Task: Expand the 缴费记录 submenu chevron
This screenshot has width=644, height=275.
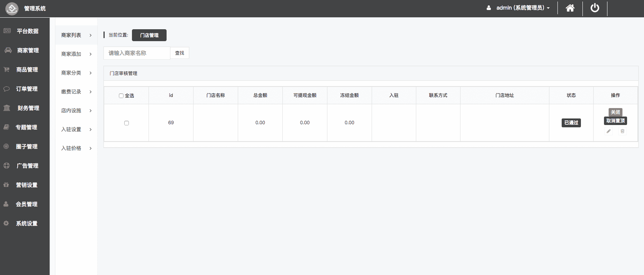Action: [90, 92]
